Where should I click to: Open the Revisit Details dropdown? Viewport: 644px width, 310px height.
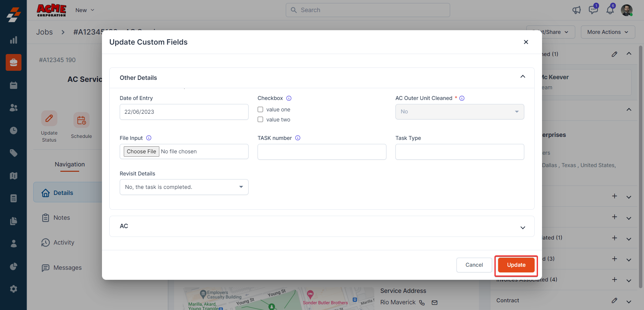[184, 187]
